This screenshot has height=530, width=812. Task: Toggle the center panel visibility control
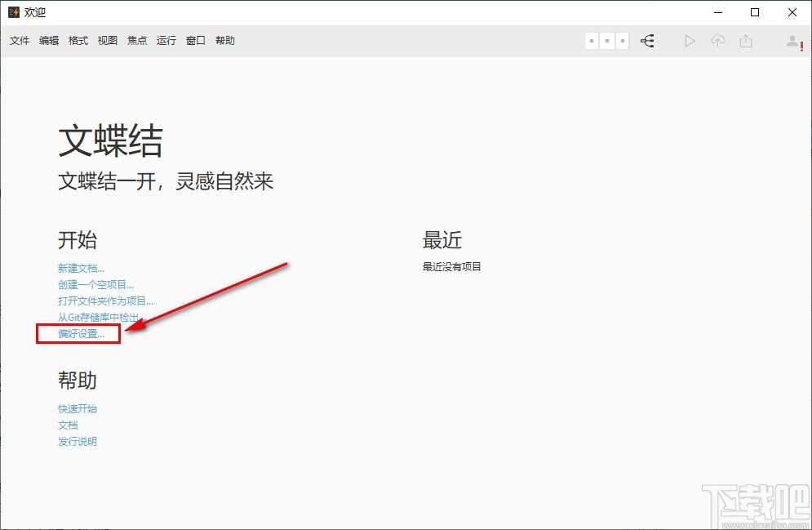607,40
